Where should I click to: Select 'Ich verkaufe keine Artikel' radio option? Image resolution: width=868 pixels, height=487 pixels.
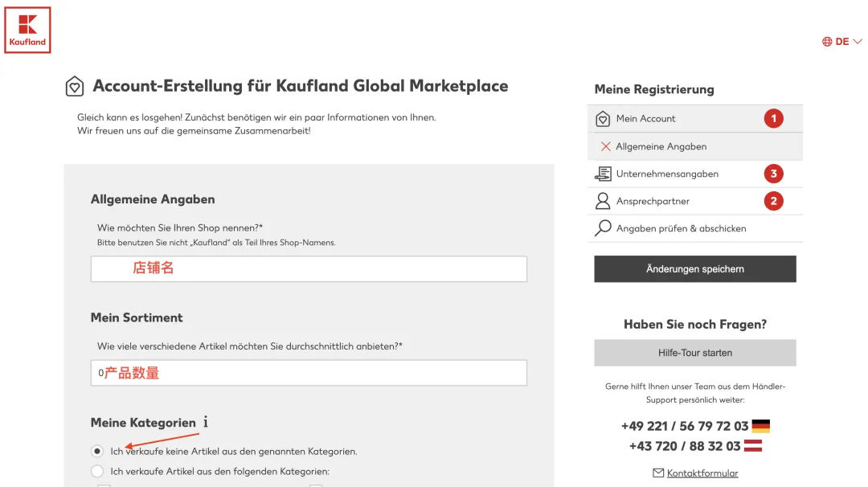(x=97, y=451)
